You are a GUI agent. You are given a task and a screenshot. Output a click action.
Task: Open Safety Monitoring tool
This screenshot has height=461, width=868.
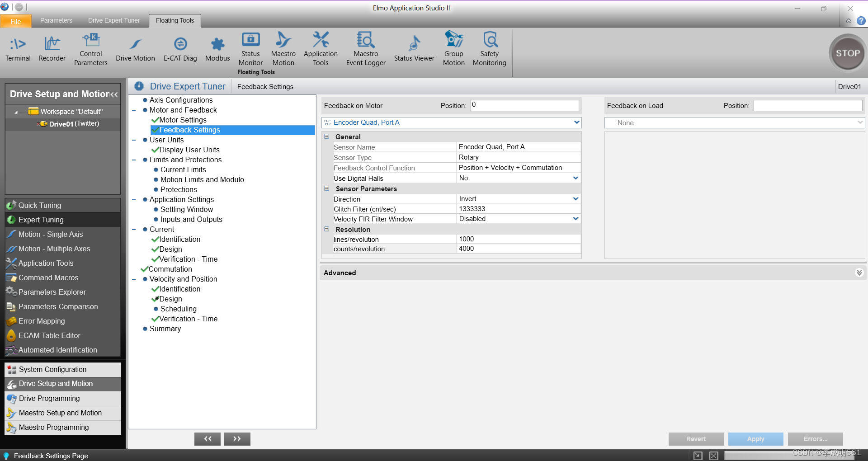[x=490, y=49]
